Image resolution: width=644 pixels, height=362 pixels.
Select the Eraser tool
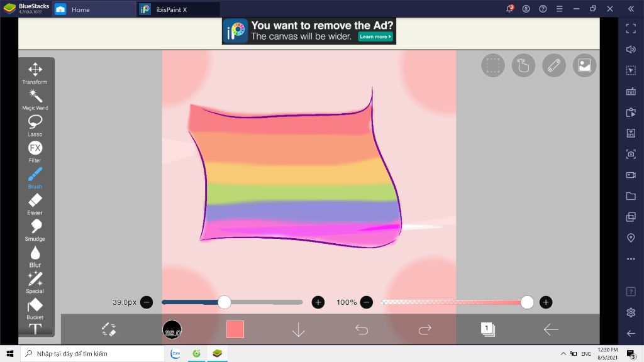click(x=35, y=204)
